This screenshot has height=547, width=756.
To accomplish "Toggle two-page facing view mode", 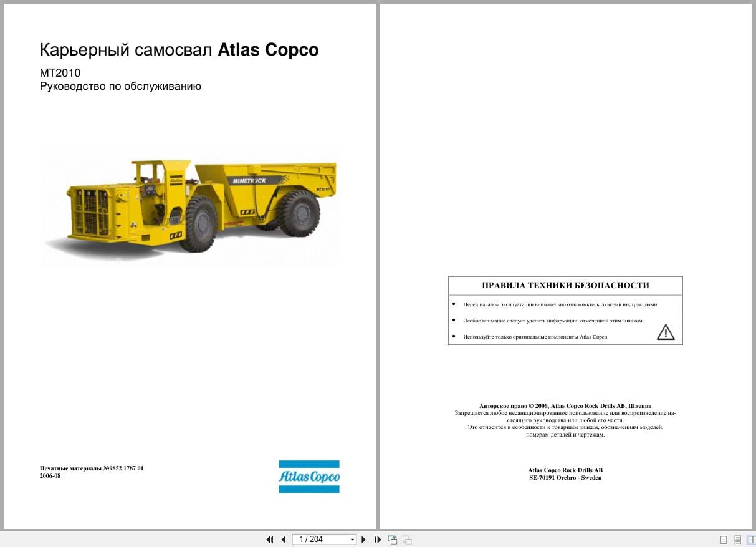I will (x=750, y=540).
